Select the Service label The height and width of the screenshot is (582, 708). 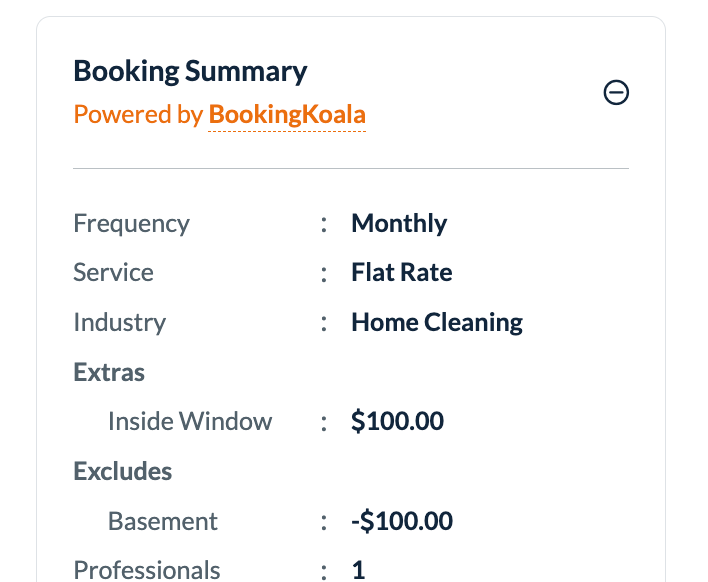pos(113,273)
